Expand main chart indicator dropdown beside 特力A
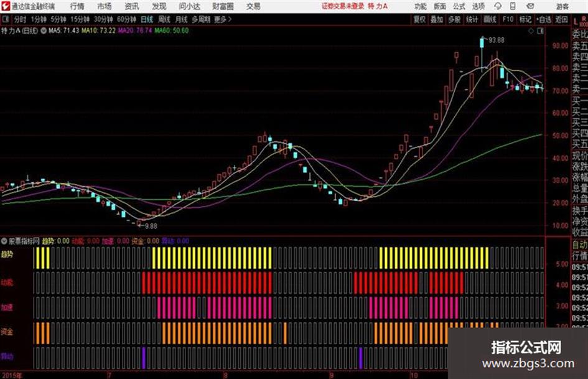Screen dimensions: 588x379 click(44, 30)
